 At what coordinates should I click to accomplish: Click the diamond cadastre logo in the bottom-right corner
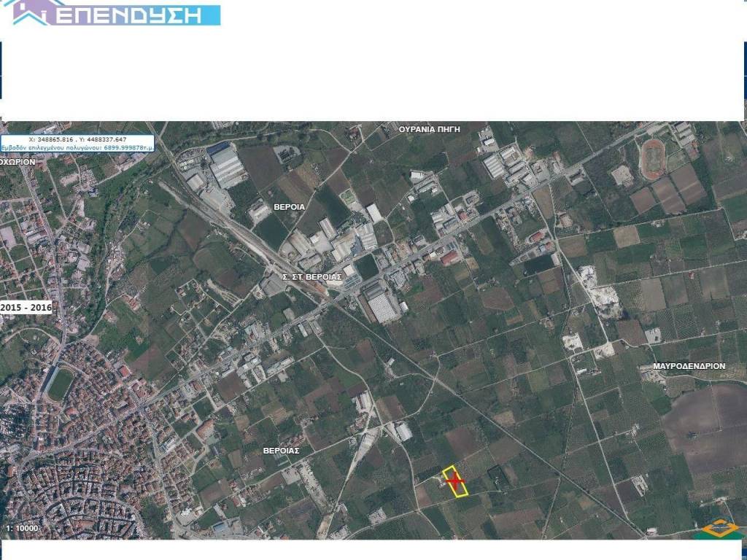click(719, 529)
